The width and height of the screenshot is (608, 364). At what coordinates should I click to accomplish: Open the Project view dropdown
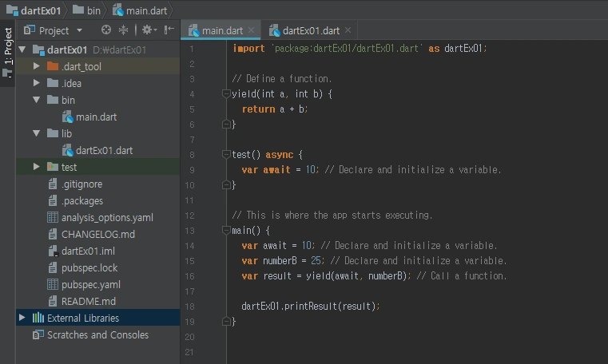pos(79,31)
